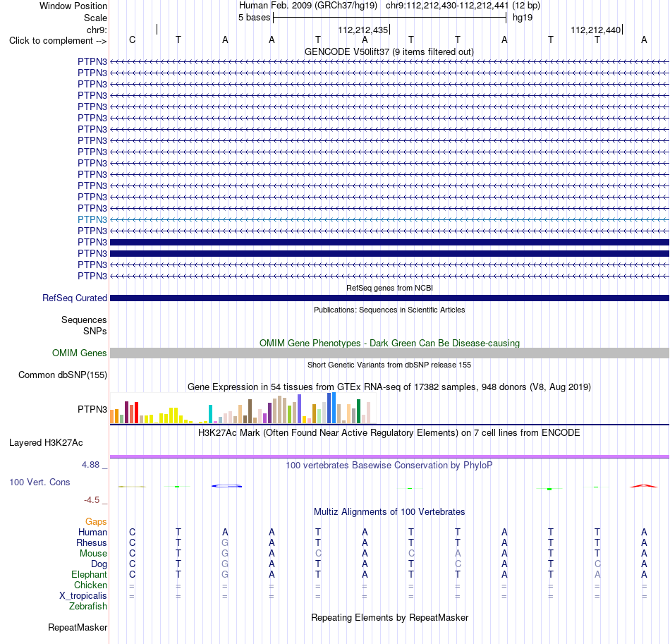The height and width of the screenshot is (644, 670).
Task: Open 'Repeating Elements by RepeatMasker' title
Action: (389, 618)
